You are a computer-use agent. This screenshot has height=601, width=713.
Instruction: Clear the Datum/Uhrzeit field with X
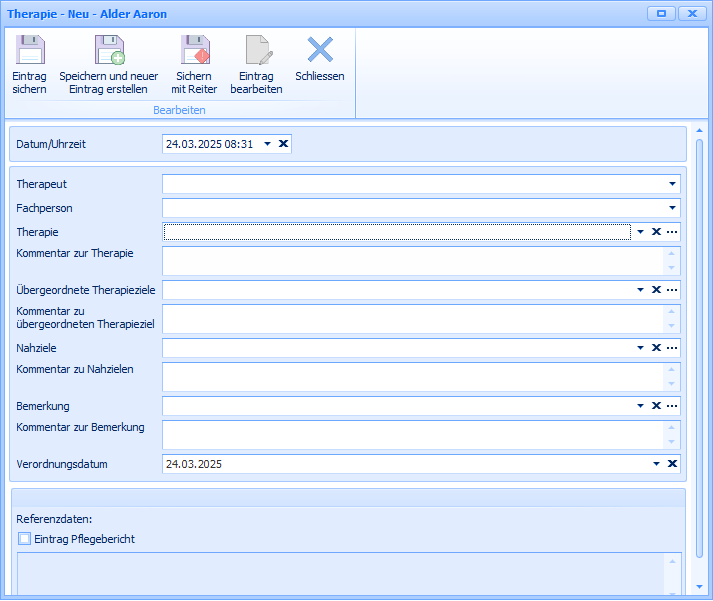(283, 144)
